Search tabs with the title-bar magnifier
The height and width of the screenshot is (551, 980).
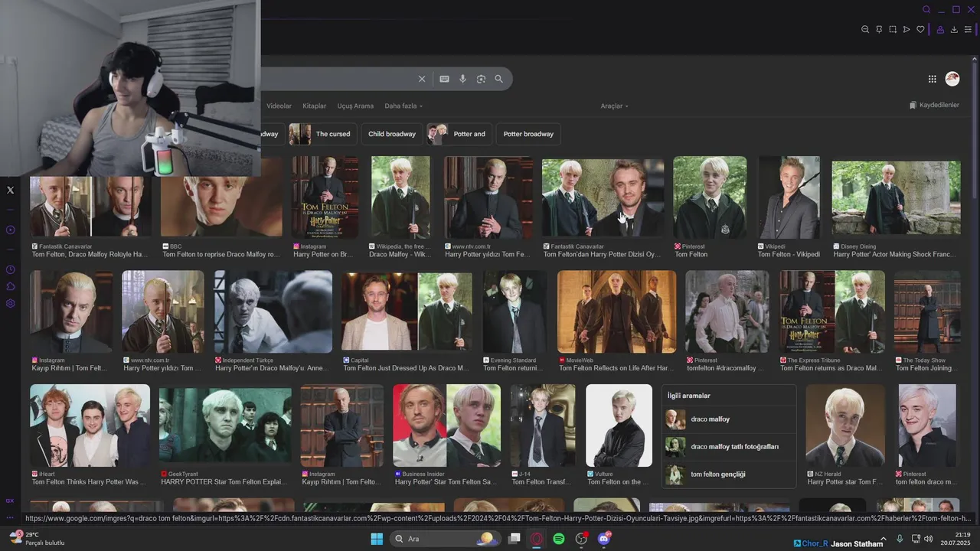click(926, 10)
